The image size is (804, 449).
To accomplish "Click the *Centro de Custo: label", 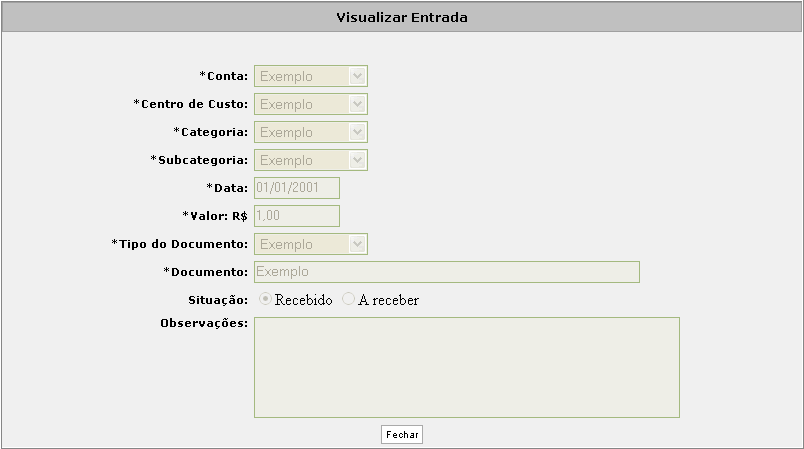I will [x=191, y=104].
